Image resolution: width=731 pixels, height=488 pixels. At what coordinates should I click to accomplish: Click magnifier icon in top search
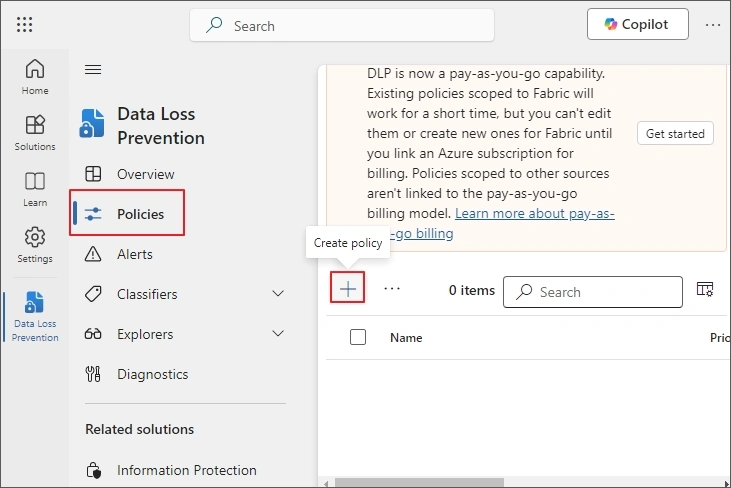[214, 25]
